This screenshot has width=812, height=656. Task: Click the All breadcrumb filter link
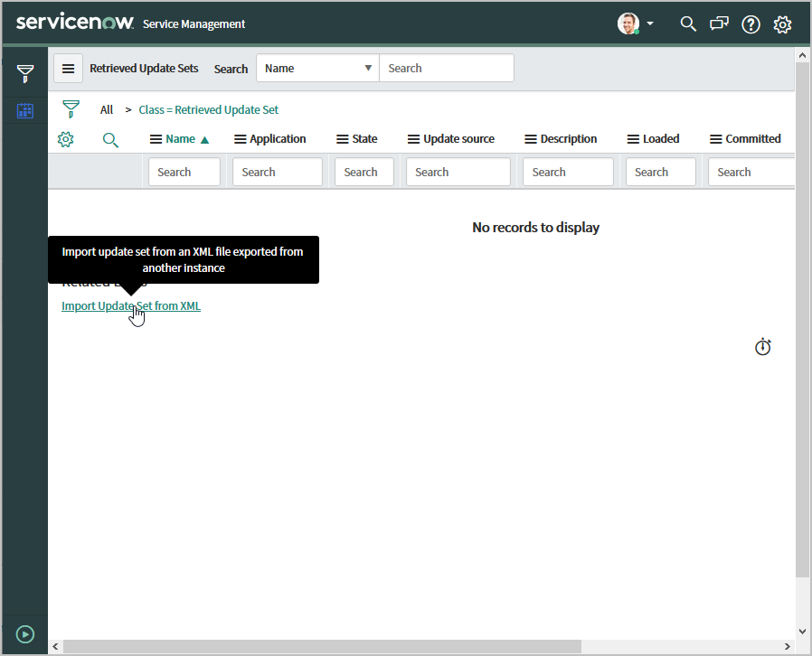pyautogui.click(x=107, y=109)
